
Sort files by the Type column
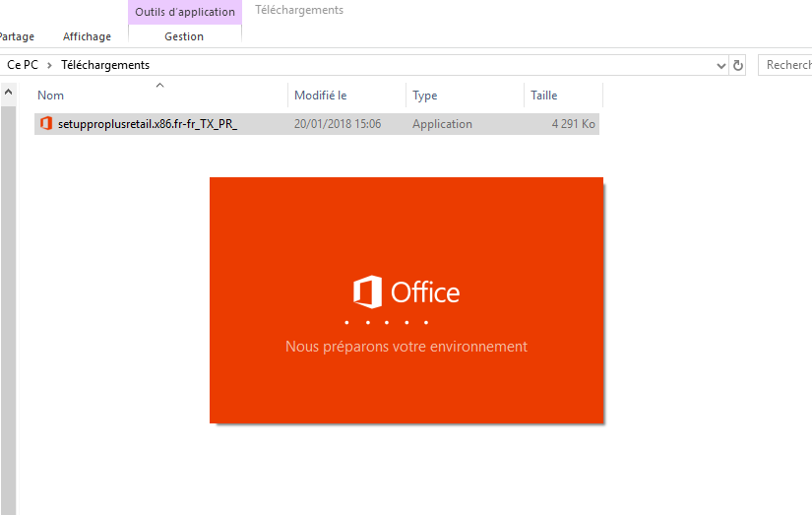424,96
